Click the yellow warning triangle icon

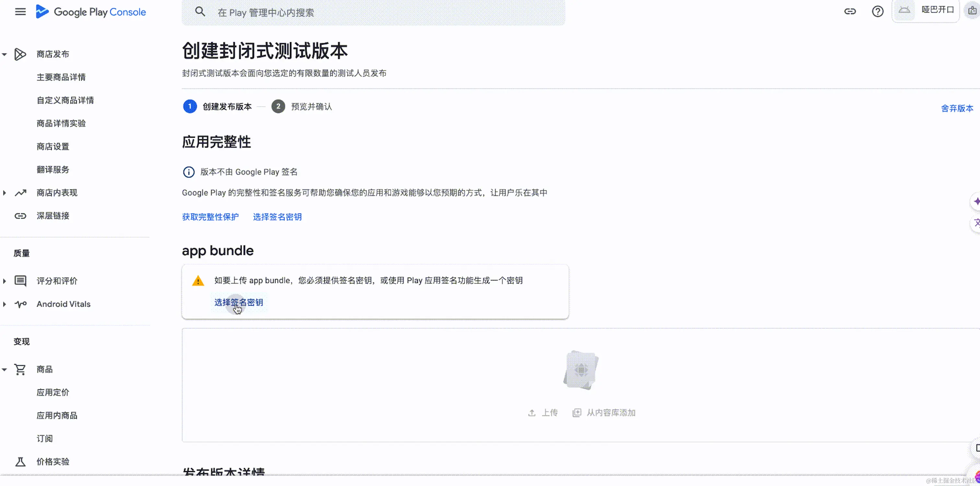pos(198,281)
